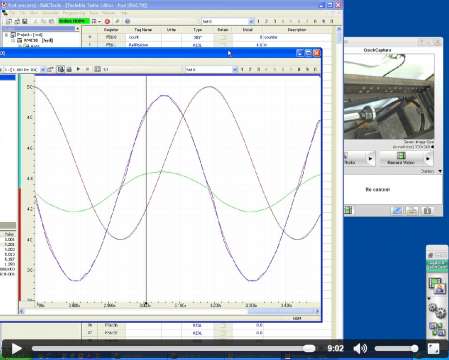Toggle number 2 button in main toolbar
The image size is (449, 360).
[x=266, y=21]
